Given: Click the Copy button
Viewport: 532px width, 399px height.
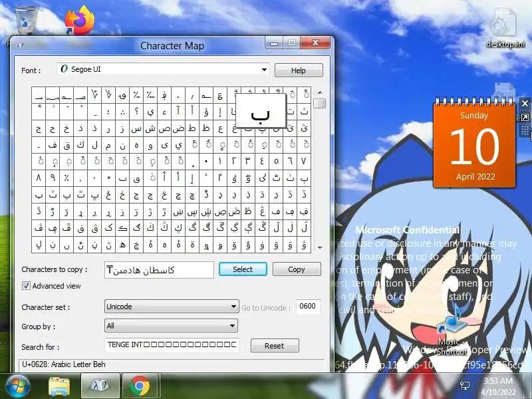Looking at the screenshot, I should click(x=297, y=269).
